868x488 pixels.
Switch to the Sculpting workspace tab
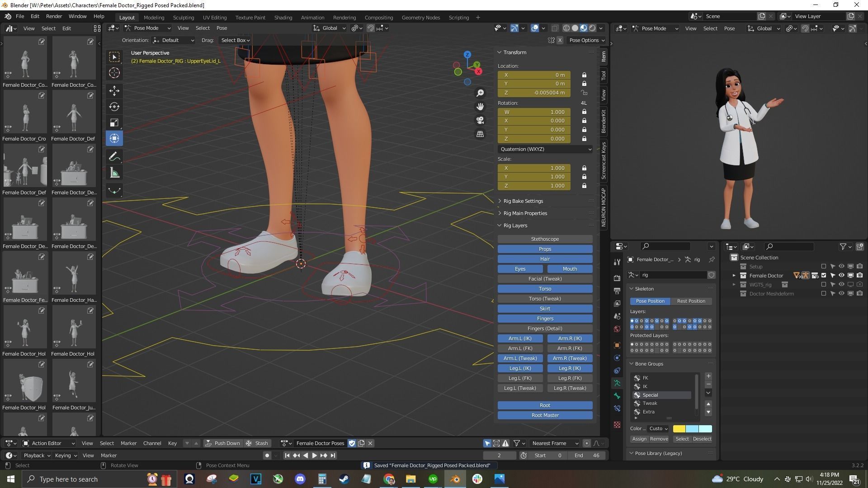point(183,18)
